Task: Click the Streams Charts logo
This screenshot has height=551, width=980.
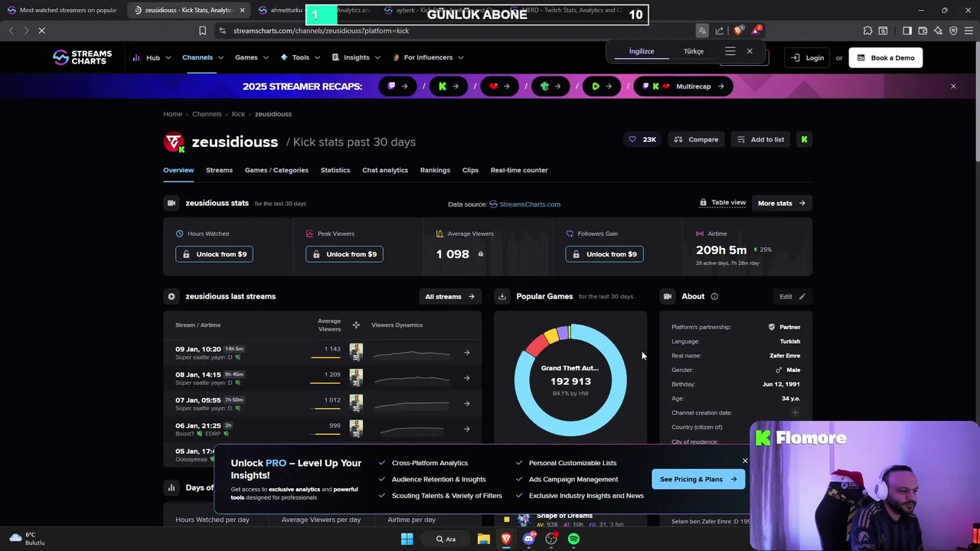Action: [82, 57]
